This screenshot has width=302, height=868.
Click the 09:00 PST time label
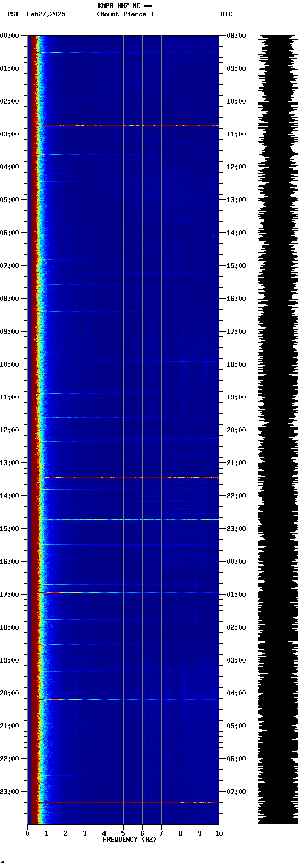click(9, 332)
